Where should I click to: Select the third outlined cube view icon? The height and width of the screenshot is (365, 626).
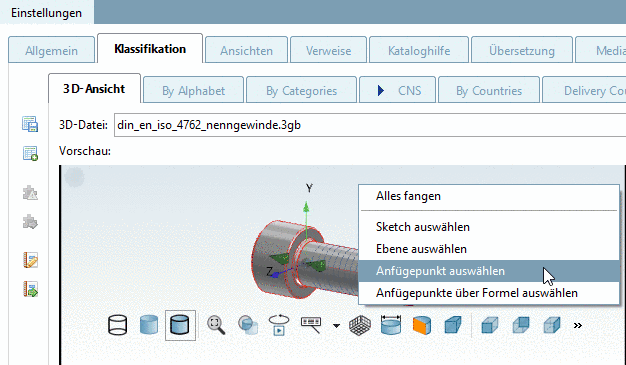pos(552,325)
